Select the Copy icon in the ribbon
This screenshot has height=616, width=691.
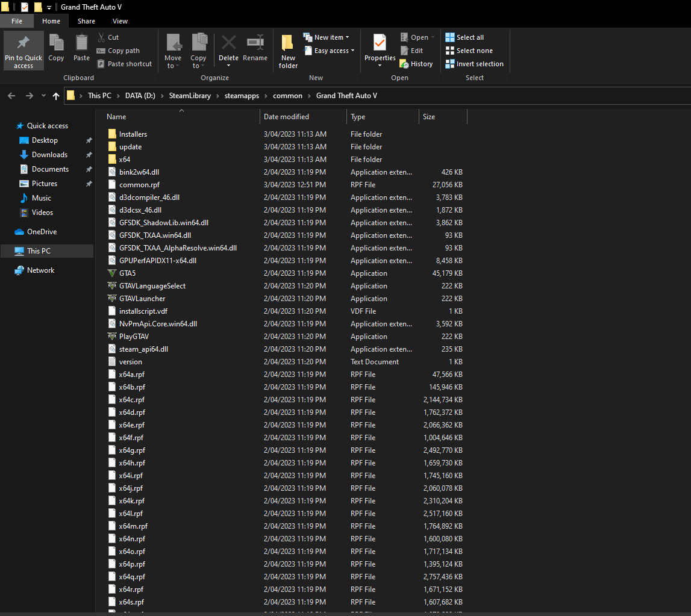tap(56, 45)
